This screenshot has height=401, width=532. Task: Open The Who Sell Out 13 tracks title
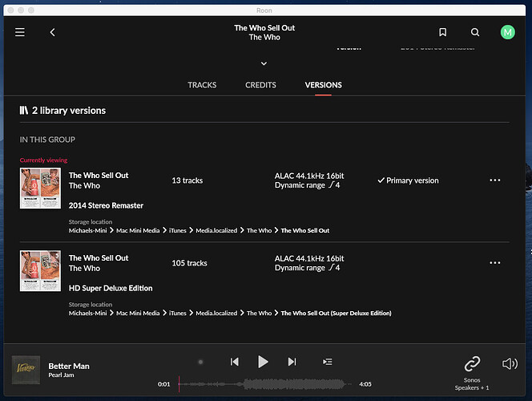click(x=99, y=175)
